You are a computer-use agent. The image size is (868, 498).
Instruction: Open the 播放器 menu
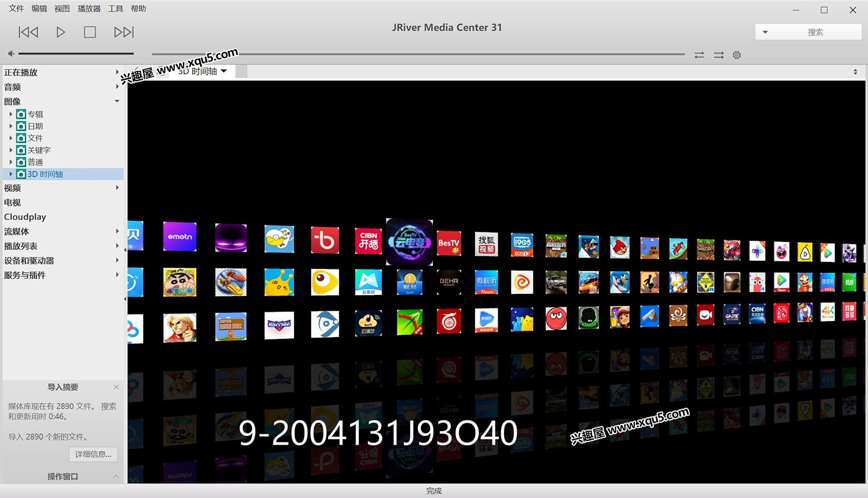point(89,9)
